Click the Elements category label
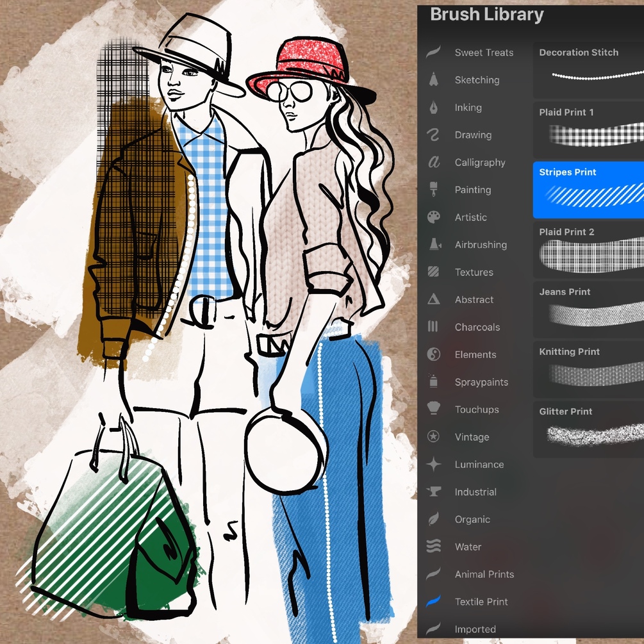 [x=475, y=354]
